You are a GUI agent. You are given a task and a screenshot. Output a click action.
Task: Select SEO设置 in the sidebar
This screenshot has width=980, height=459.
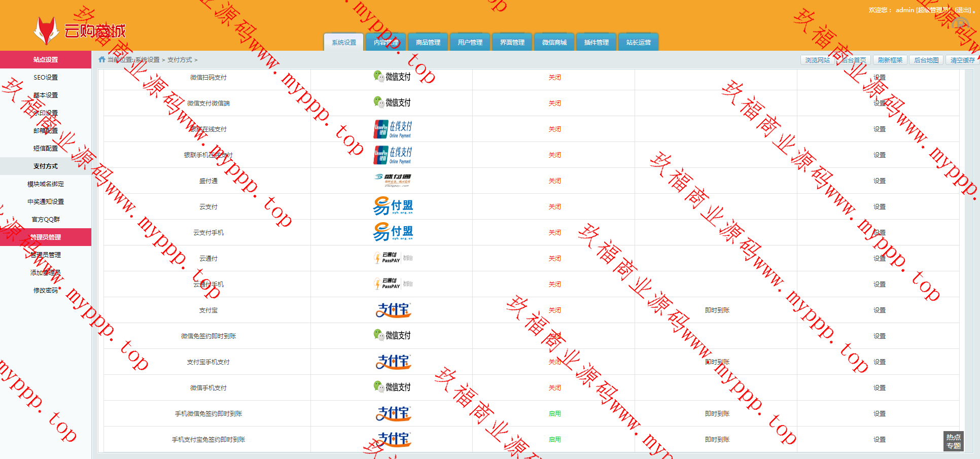pyautogui.click(x=46, y=78)
